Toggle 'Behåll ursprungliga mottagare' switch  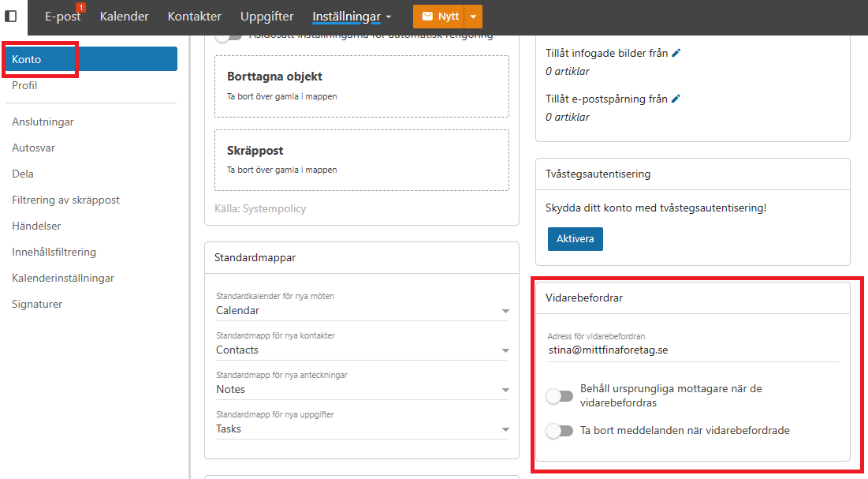coord(559,396)
